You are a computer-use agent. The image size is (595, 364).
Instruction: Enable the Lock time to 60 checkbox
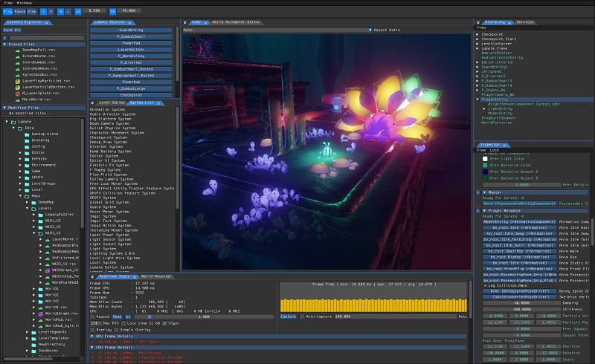point(123,323)
